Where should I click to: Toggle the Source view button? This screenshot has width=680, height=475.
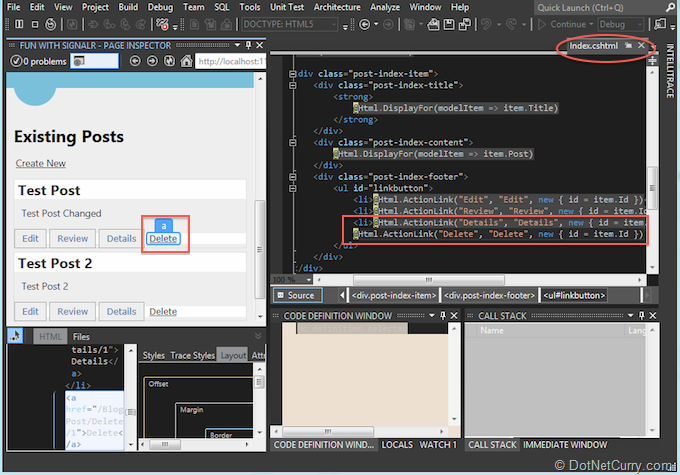[298, 295]
